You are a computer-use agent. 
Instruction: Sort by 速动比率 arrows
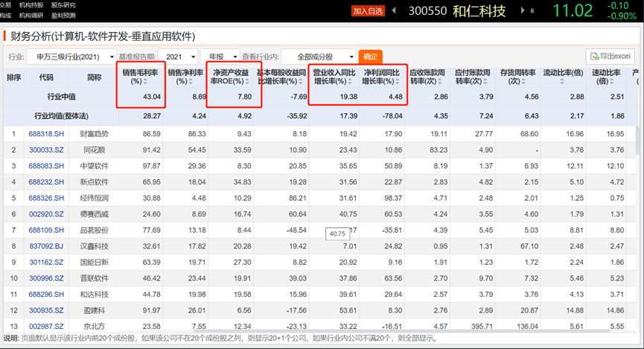pyautogui.click(x=611, y=82)
